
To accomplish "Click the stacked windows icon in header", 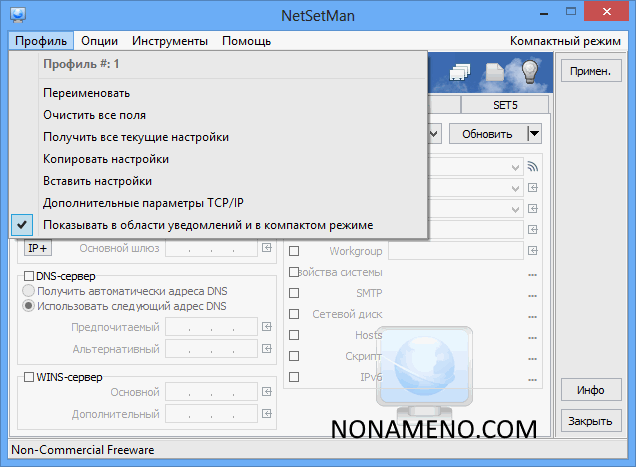I will (x=461, y=72).
